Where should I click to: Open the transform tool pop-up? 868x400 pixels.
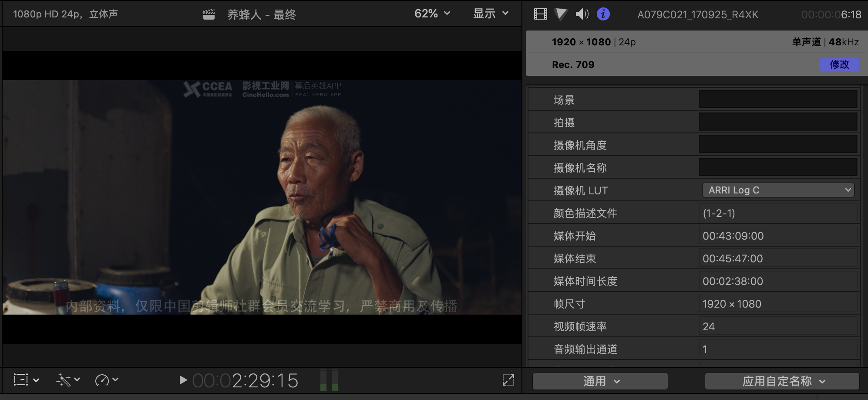tap(26, 380)
